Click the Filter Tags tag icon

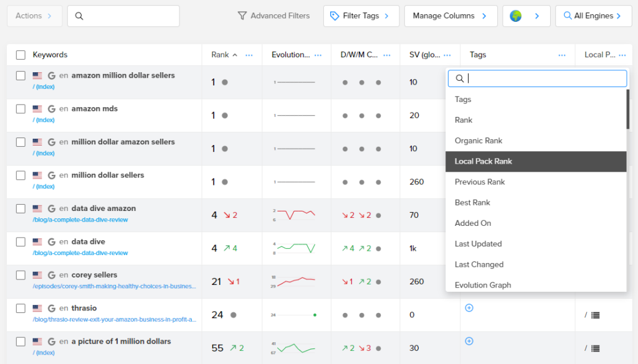pyautogui.click(x=335, y=16)
